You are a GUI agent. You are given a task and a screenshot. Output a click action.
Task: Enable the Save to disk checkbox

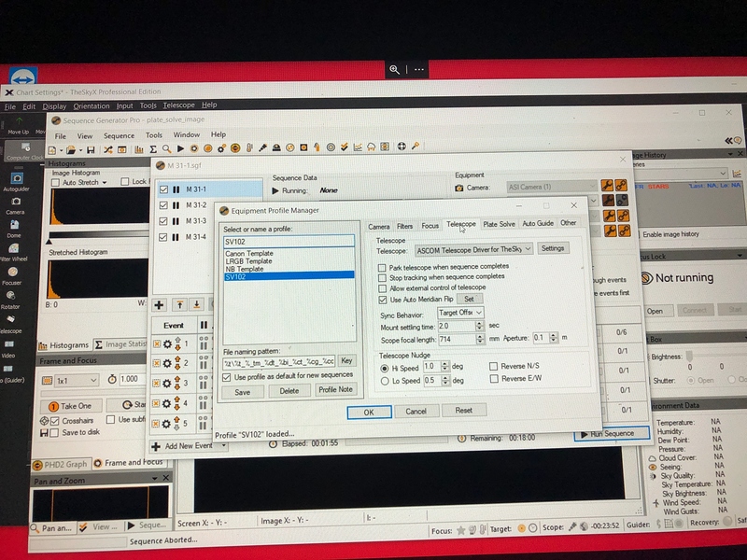click(x=54, y=433)
